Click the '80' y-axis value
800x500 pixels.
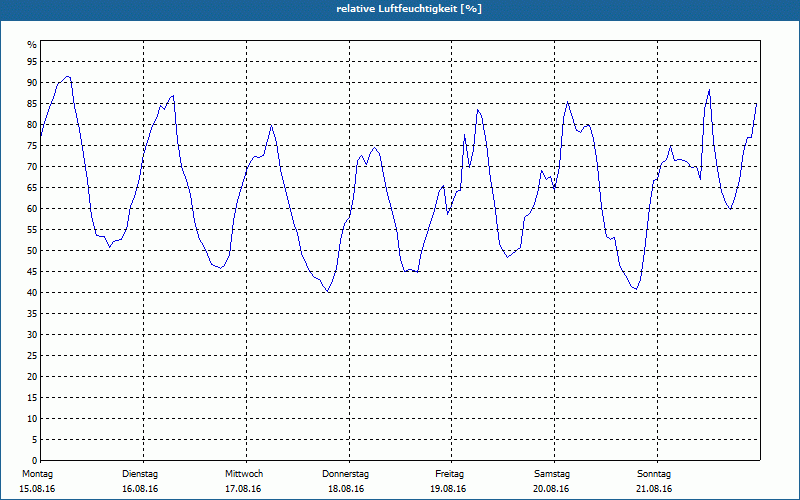click(32, 124)
